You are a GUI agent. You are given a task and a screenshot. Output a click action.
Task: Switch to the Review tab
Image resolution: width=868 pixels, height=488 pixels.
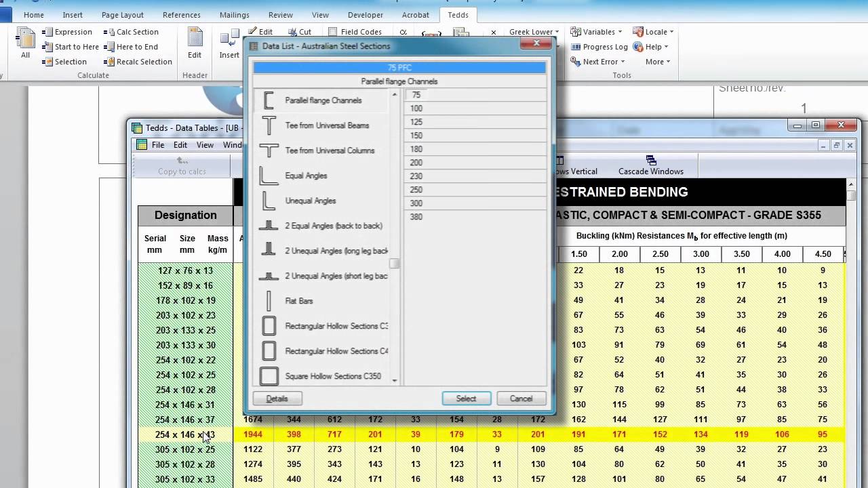tap(281, 15)
